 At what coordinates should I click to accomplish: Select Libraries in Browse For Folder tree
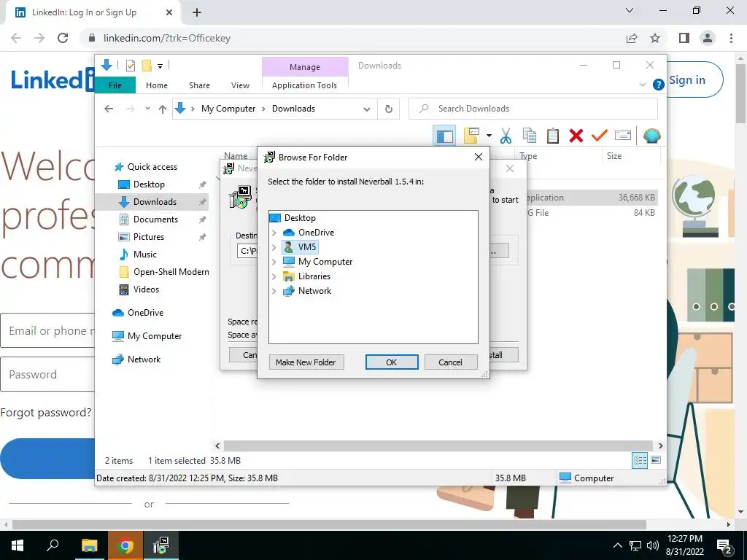click(x=314, y=276)
